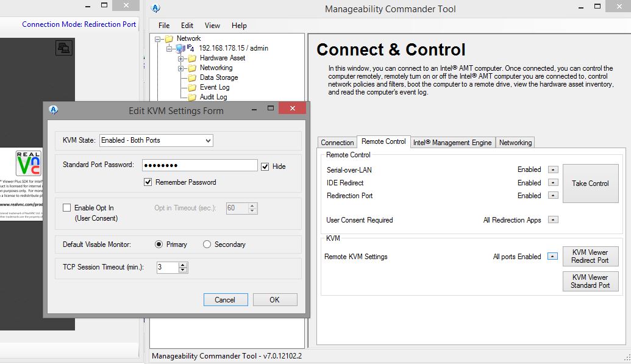Click the RealVNC logo in the viewer window
The width and height of the screenshot is (631, 364).
(28, 163)
